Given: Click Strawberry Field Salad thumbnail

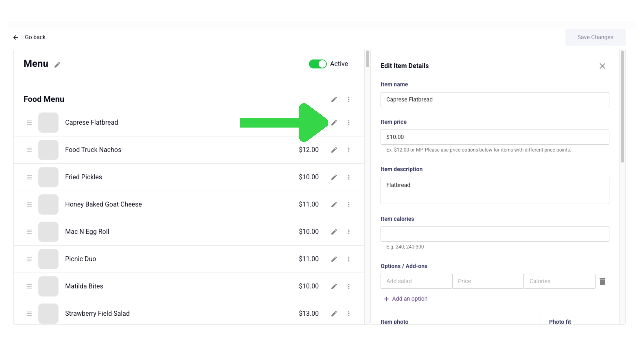Looking at the screenshot, I should click(x=48, y=314).
